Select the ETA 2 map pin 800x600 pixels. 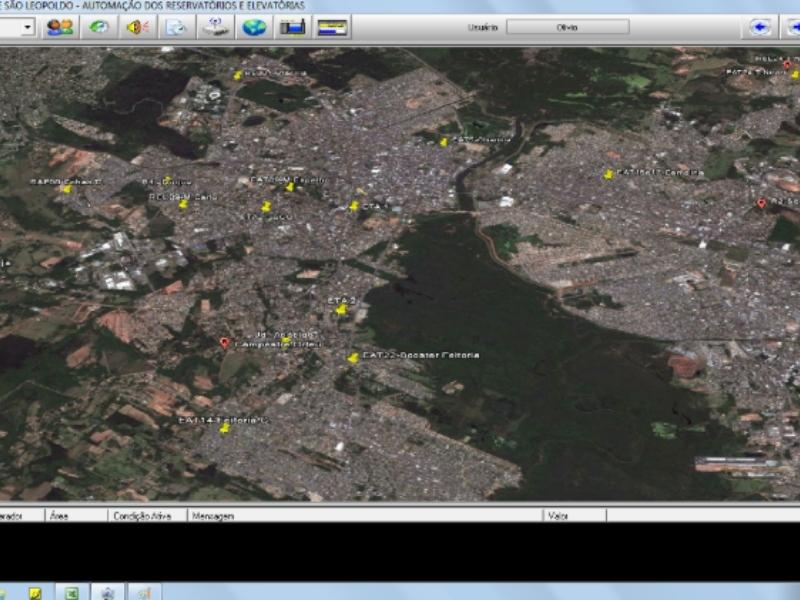341,309
